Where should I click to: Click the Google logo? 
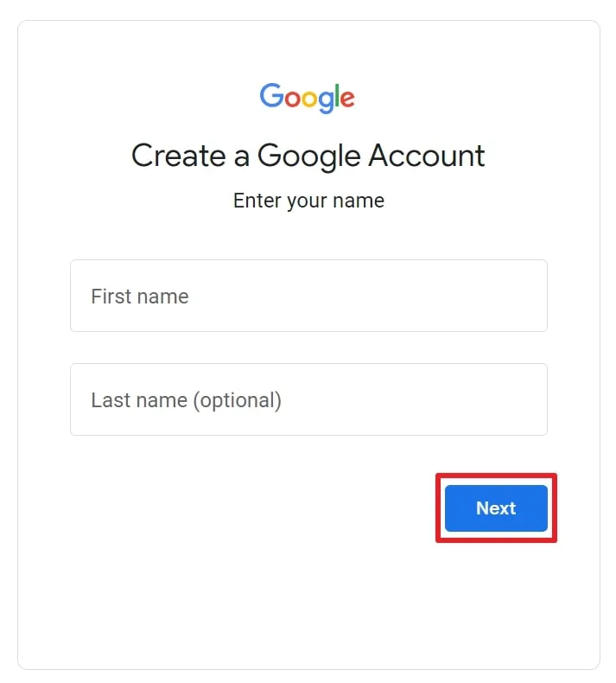[308, 97]
